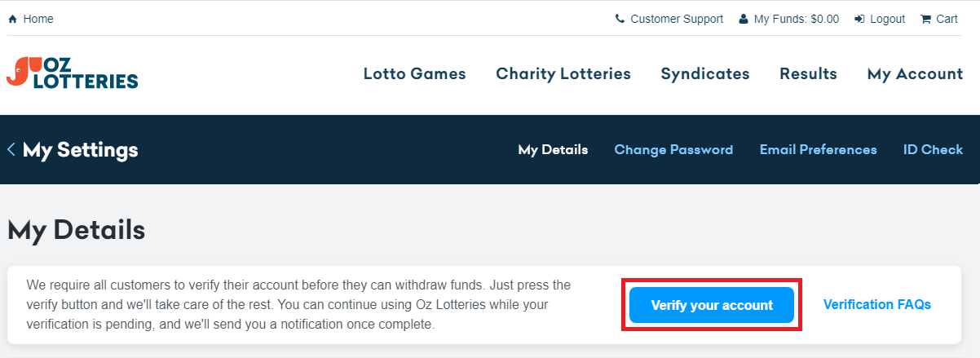Switch to the Email Preferences tab
The width and height of the screenshot is (980, 358).
coord(819,149)
